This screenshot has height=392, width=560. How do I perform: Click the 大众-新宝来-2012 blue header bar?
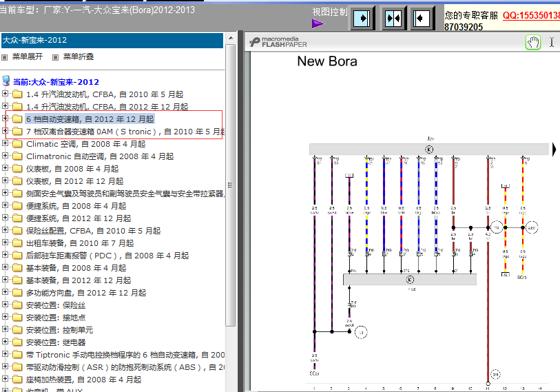[x=112, y=41]
